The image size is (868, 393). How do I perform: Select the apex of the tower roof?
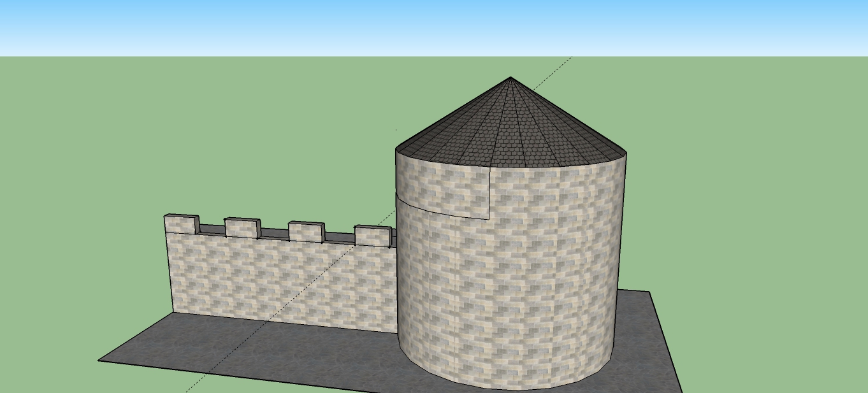(510, 78)
